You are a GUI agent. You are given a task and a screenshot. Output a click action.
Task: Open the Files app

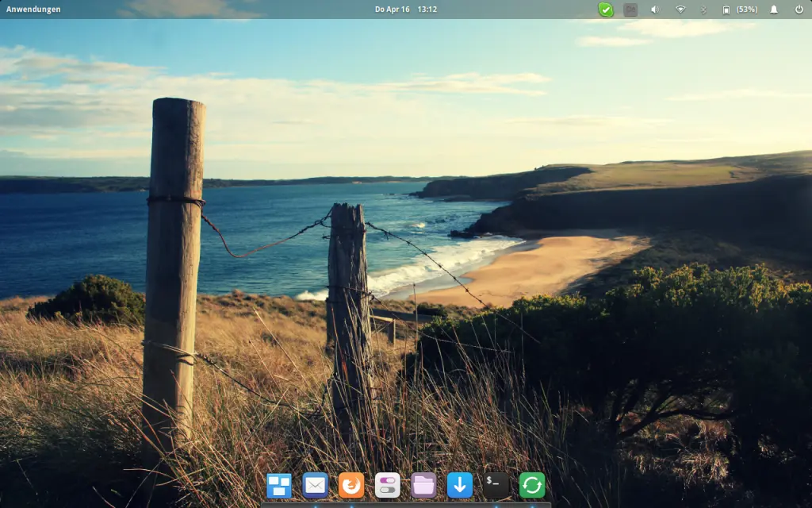coord(423,485)
